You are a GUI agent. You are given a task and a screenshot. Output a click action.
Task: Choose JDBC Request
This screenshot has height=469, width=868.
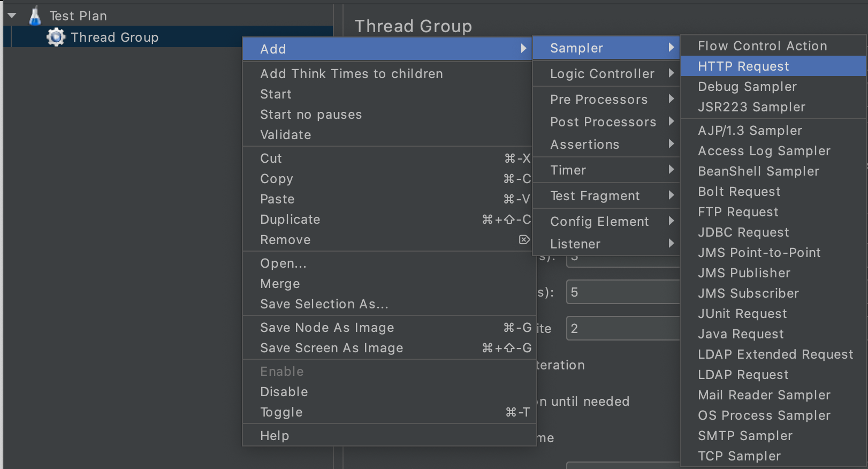point(773,232)
